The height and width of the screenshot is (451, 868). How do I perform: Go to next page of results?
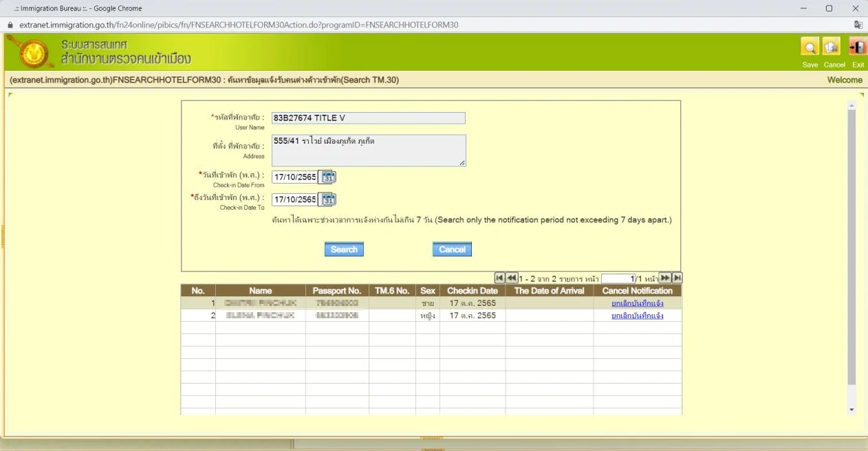coord(665,278)
